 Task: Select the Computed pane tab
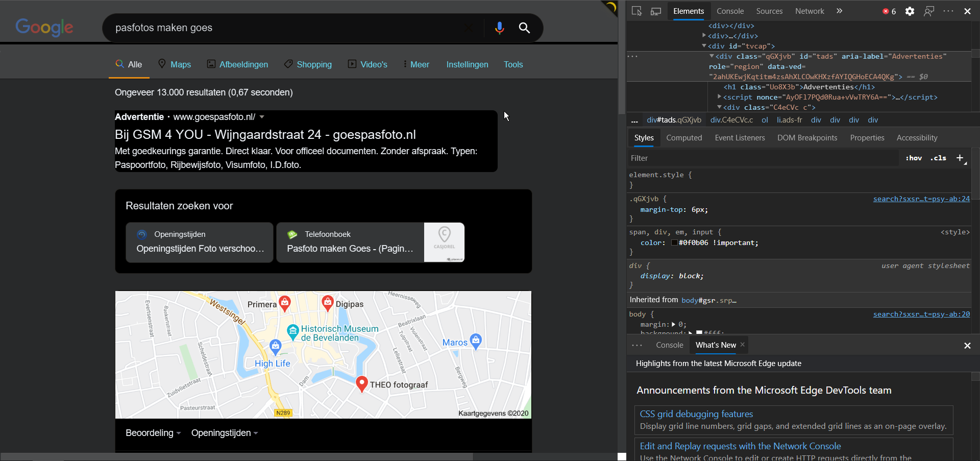coord(684,138)
